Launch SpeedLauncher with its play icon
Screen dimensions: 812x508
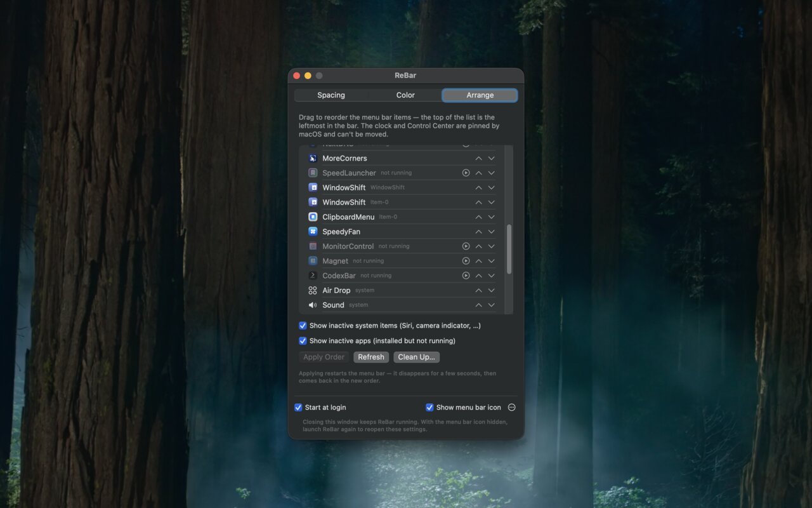466,173
